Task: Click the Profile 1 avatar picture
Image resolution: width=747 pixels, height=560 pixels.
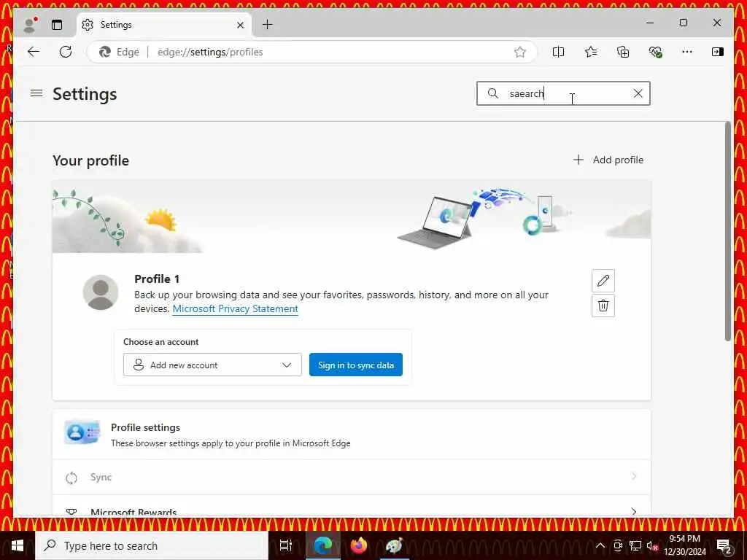Action: click(101, 292)
